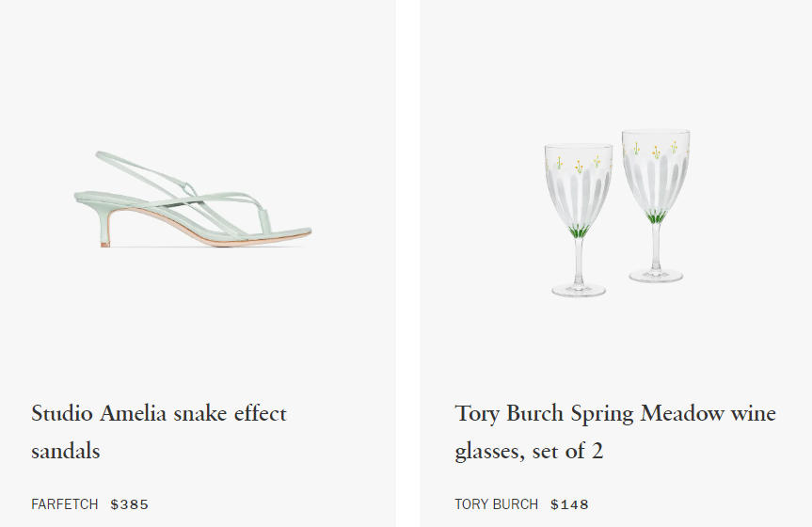Screen dimensions: 812x527
Task: Select the TORY BURCH retailer label
Action: click(x=496, y=504)
